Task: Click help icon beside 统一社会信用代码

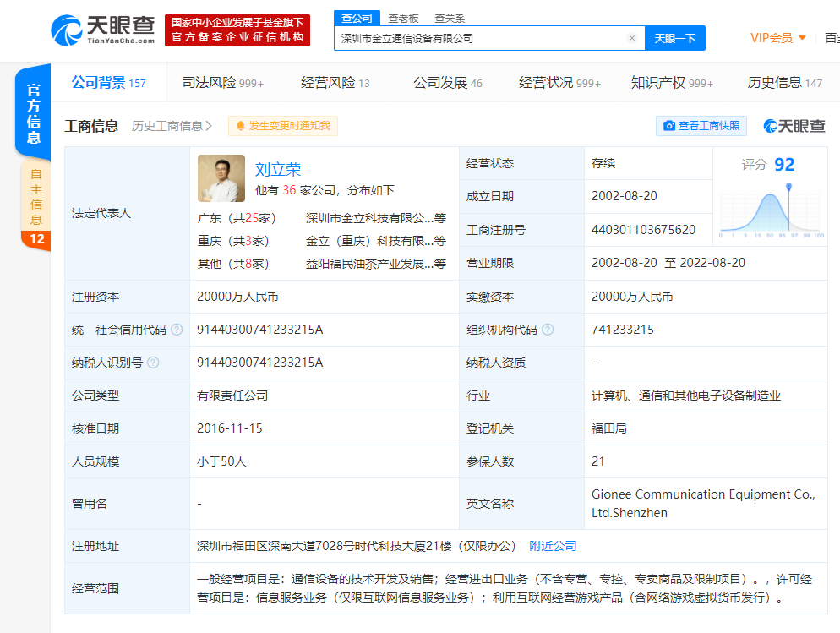Action: point(176,330)
